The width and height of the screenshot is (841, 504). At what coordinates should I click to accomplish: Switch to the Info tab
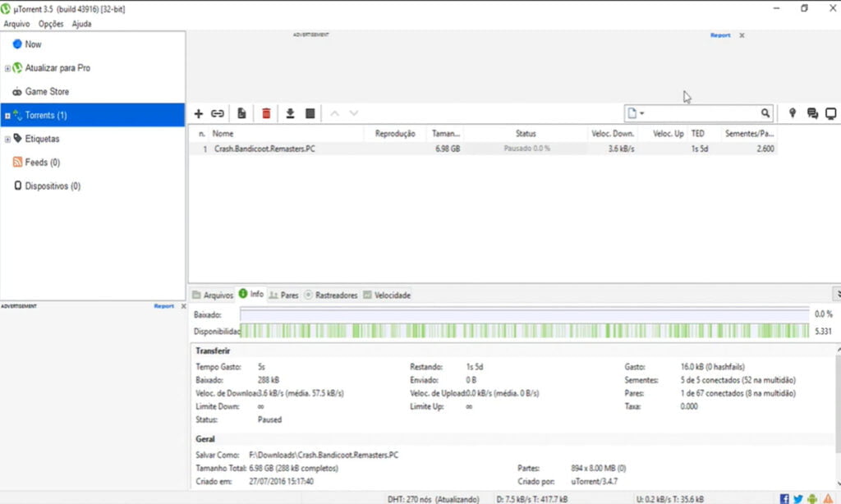click(251, 294)
